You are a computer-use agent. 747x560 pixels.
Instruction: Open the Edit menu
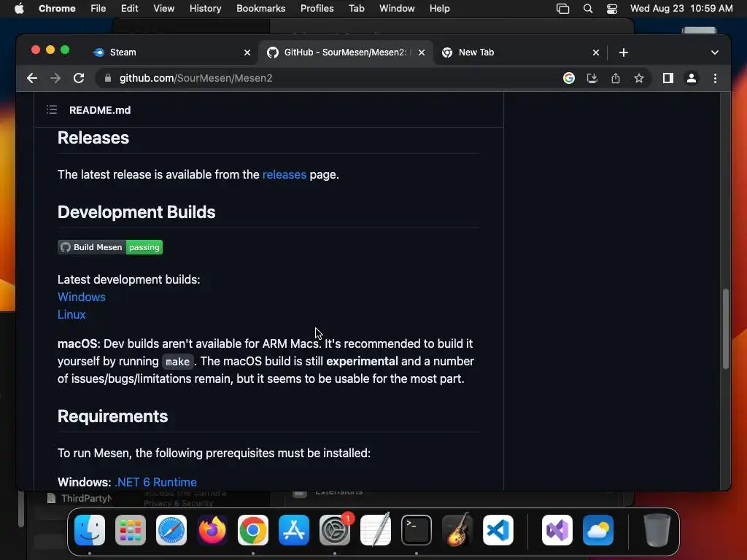130,9
